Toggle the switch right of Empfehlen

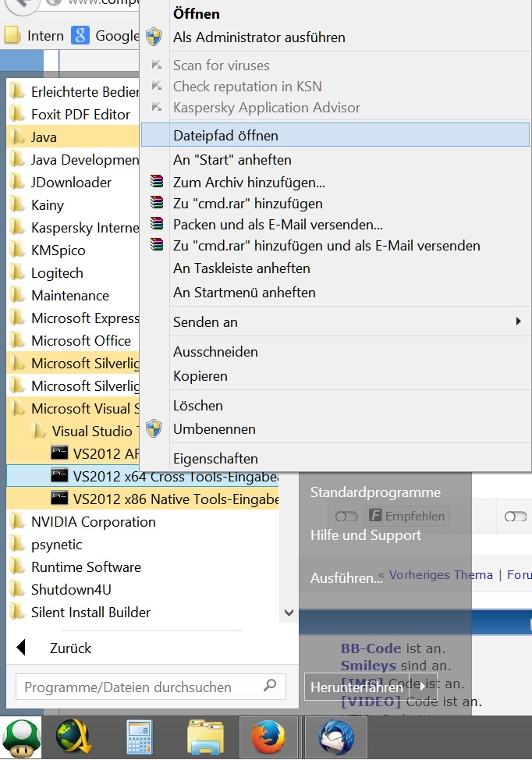[515, 517]
